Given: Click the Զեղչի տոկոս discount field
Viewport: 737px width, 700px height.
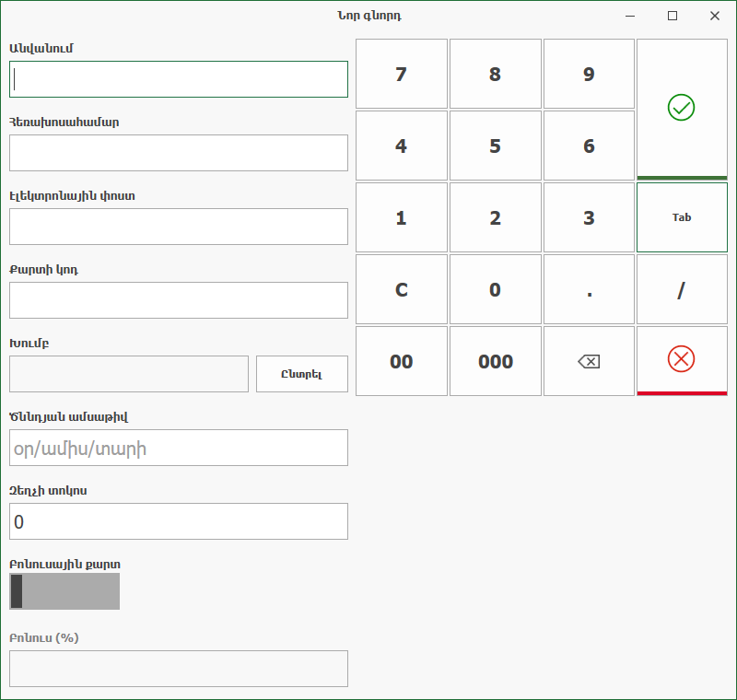Looking at the screenshot, I should [x=179, y=521].
